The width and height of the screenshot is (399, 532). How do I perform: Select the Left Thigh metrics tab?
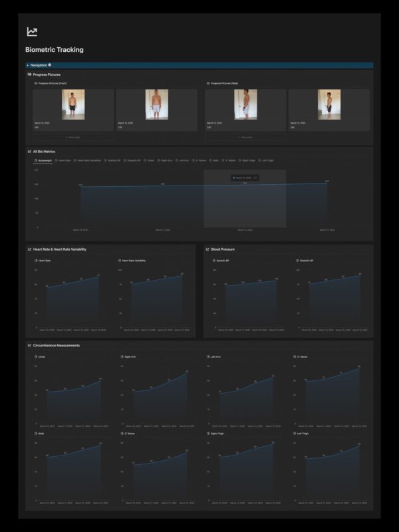265,160
